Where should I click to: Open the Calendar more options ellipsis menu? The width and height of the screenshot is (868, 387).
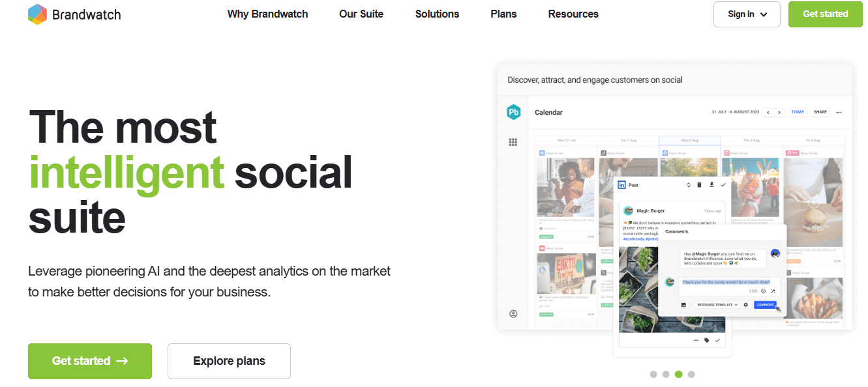840,112
